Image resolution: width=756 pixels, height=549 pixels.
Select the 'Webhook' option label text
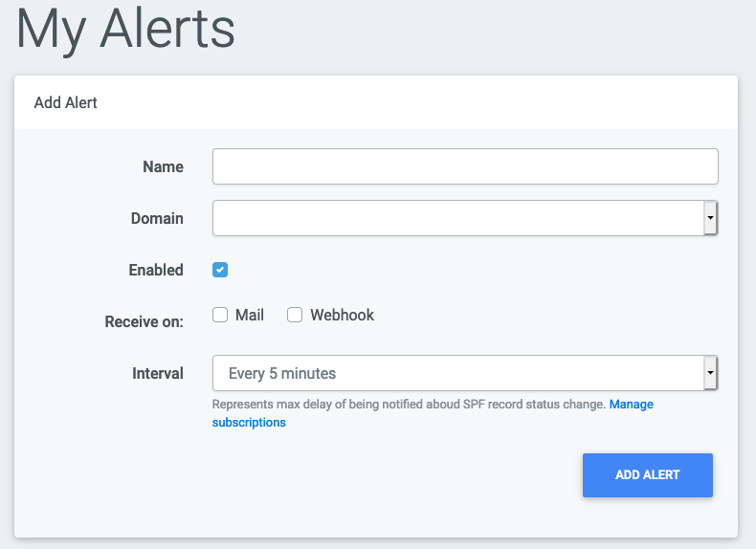342,315
